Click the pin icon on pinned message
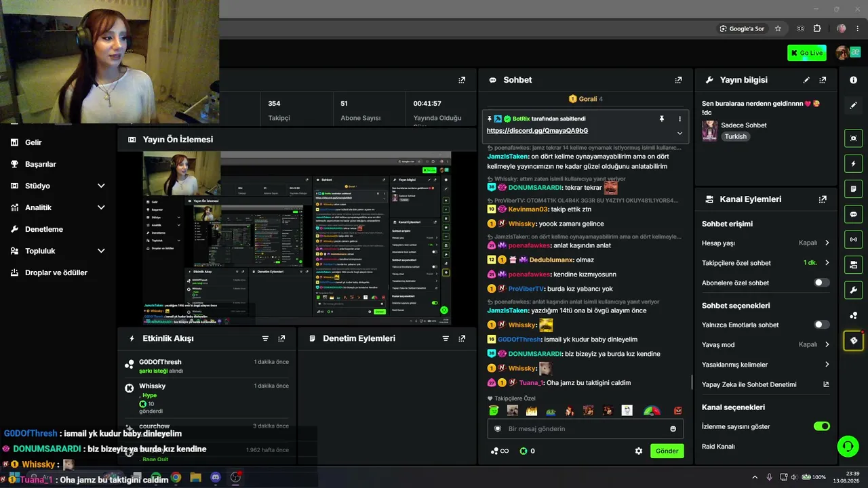Screen dimensions: 868x488 (x=662, y=119)
